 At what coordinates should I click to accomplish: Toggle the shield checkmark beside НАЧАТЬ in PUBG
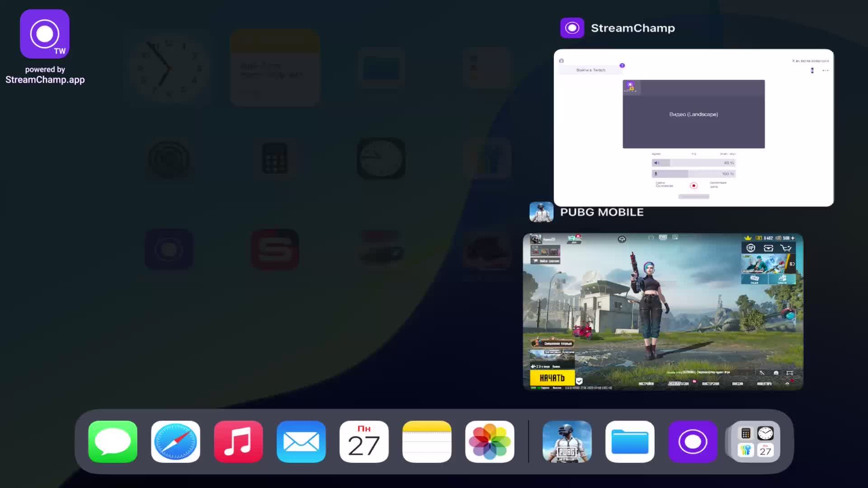pyautogui.click(x=579, y=381)
